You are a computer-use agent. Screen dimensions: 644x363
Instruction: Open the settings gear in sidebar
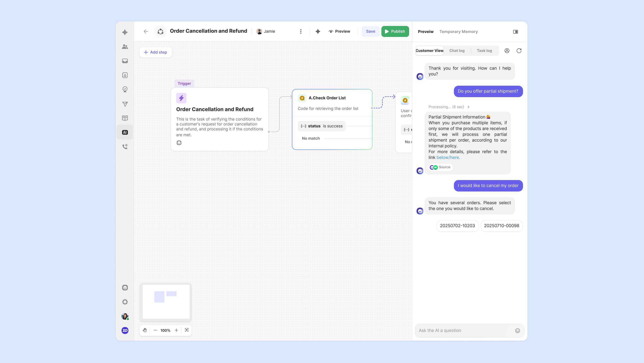pyautogui.click(x=125, y=302)
